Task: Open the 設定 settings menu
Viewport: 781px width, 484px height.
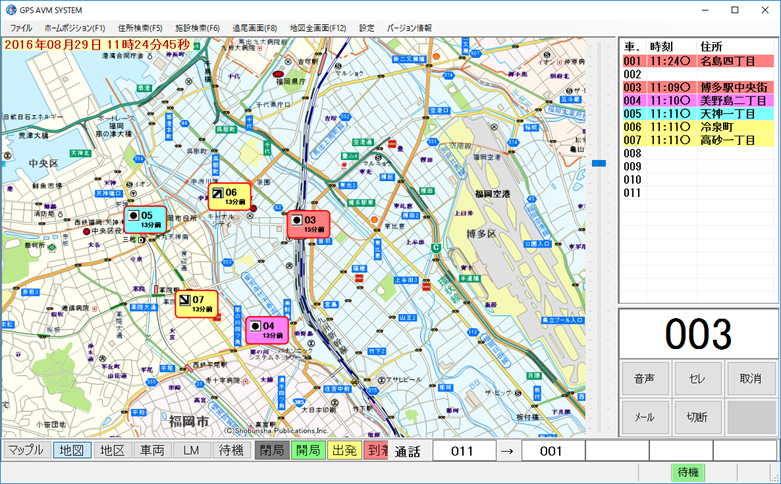Action: [367, 28]
